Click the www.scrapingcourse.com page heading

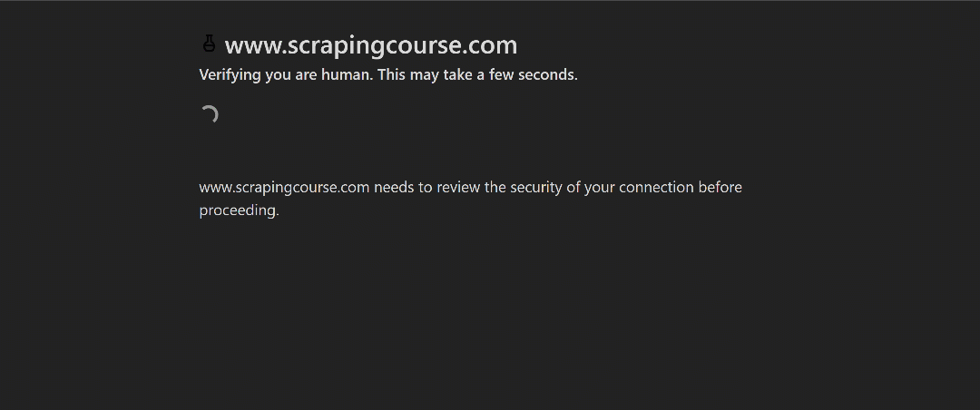tap(370, 45)
